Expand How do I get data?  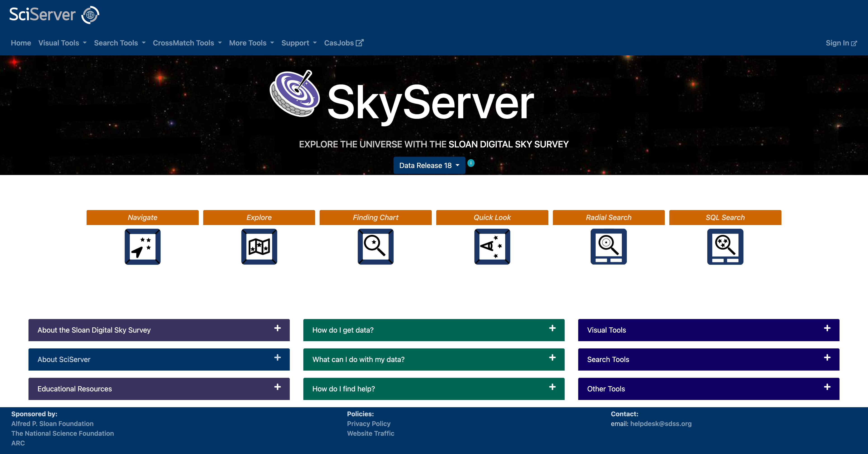[x=434, y=330]
